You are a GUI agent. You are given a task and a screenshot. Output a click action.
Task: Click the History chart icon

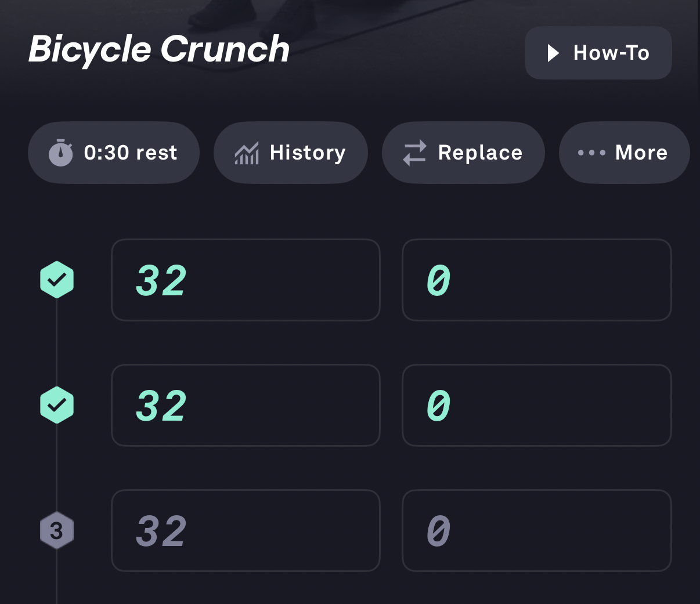click(247, 153)
